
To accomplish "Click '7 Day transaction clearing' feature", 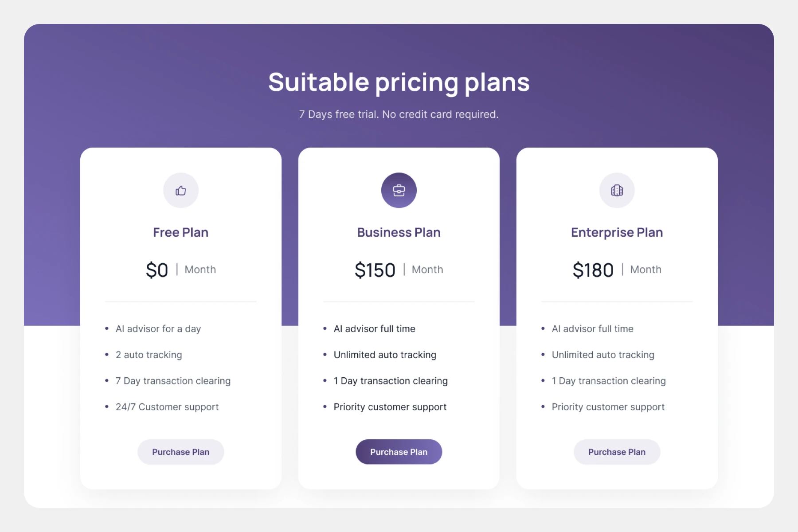I will pyautogui.click(x=173, y=381).
